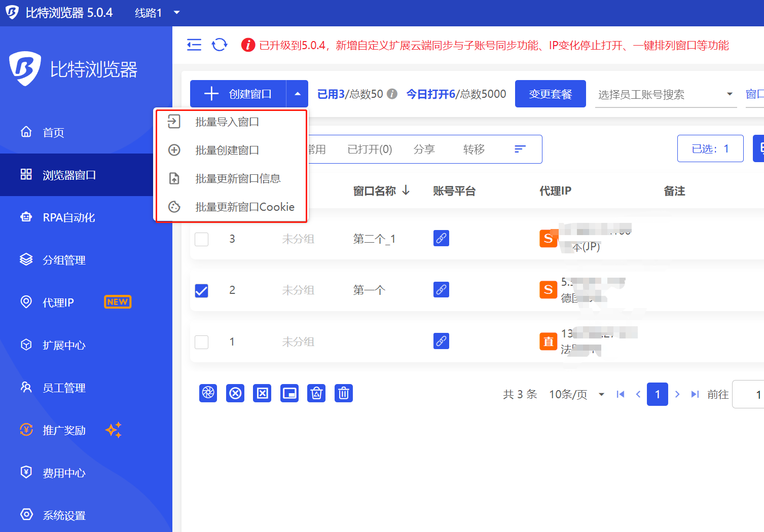Click the 备注 column header
This screenshot has height=532, width=764.
point(674,191)
